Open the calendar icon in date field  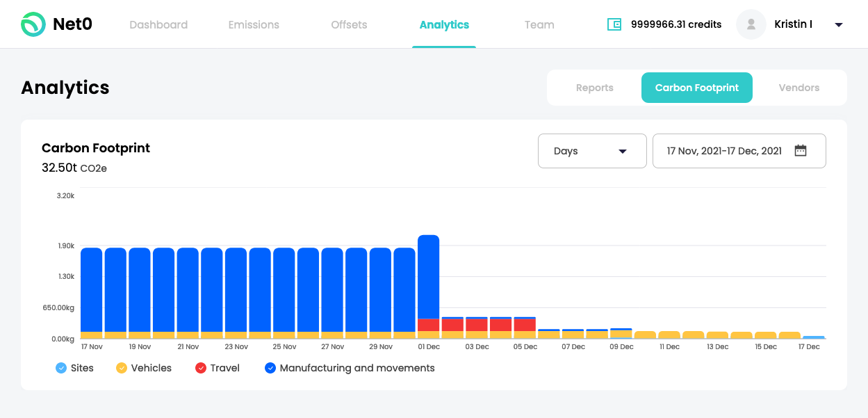[801, 151]
